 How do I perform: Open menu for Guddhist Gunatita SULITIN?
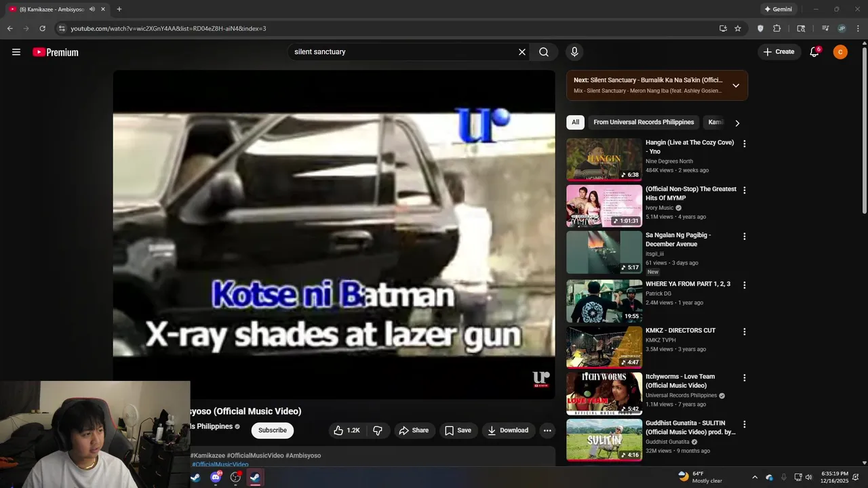745,424
